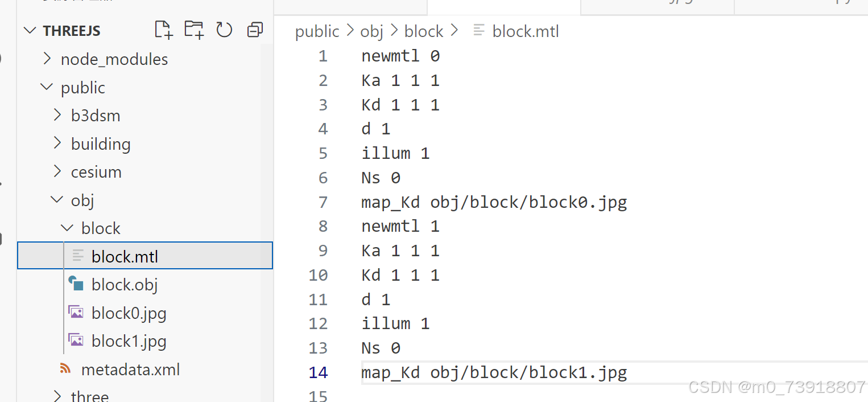Click the New File icon in explorer header

[164, 30]
